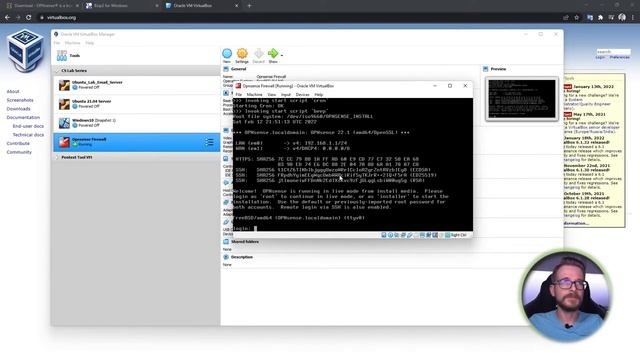Viewport: 640px width, 360px height.
Task: Open Downloads link on virtualbox.org
Action: pyautogui.click(x=18, y=109)
